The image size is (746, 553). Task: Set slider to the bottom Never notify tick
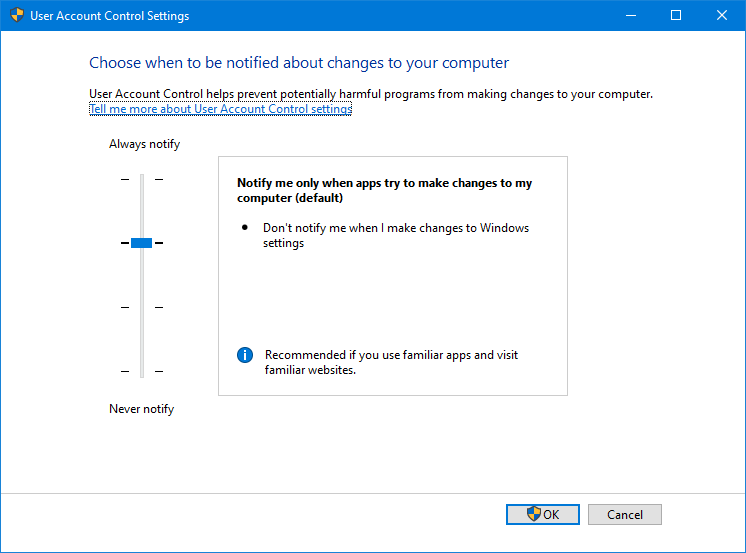coord(141,371)
